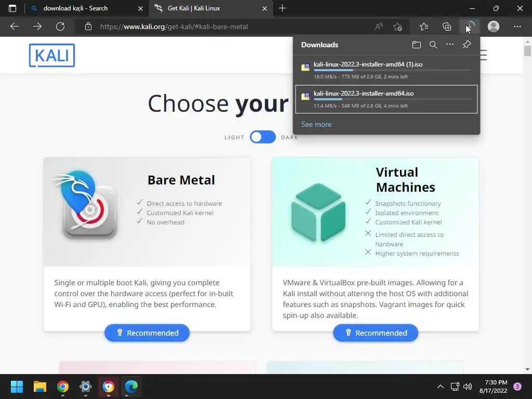This screenshot has height=399, width=532.
Task: Click progress bar of amd64 (1).iso download
Action: [x=393, y=70]
